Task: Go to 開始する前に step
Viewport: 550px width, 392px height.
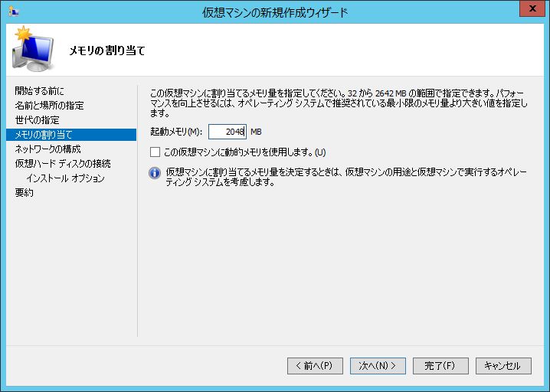Action: [x=39, y=91]
